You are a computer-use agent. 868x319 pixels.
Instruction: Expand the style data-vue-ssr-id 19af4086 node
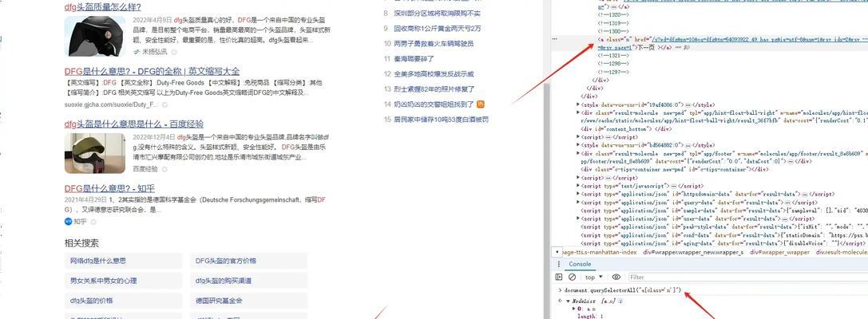point(579,104)
